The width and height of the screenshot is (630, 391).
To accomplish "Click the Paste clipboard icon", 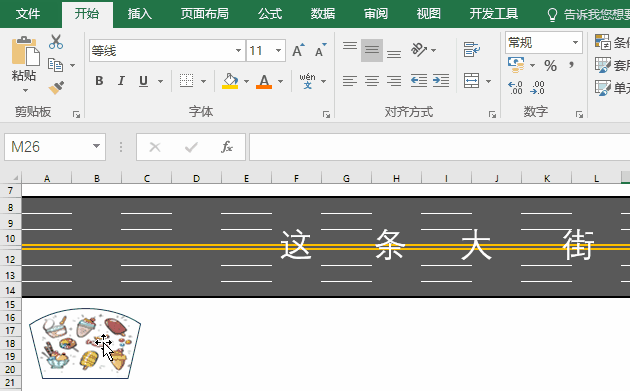I will tap(25, 51).
